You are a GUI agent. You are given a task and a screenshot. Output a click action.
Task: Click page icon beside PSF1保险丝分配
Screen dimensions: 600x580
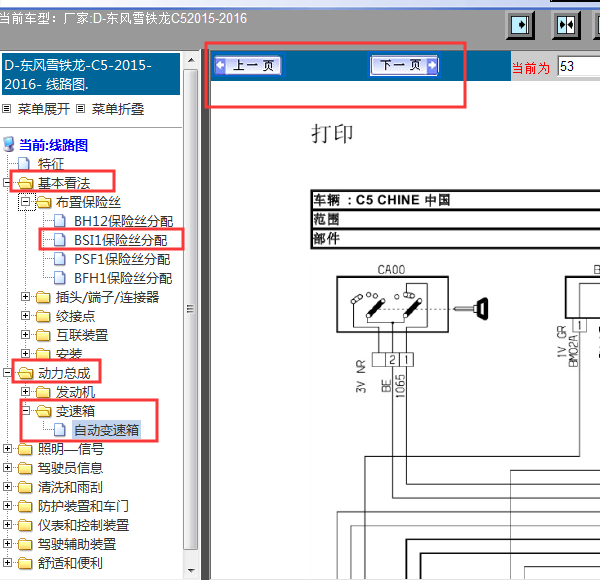click(60, 259)
